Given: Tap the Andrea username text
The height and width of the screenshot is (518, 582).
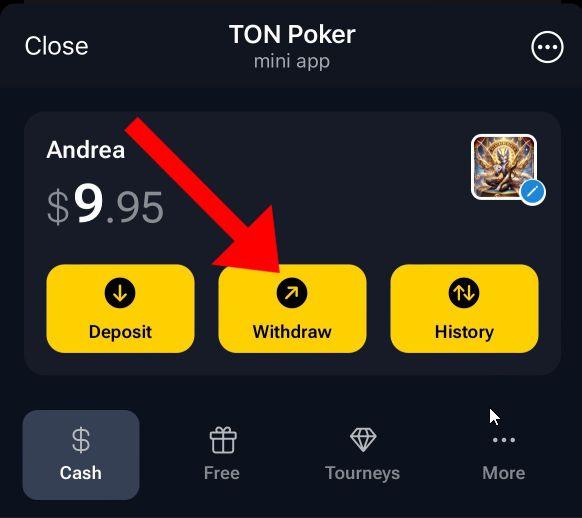Looking at the screenshot, I should (86, 150).
